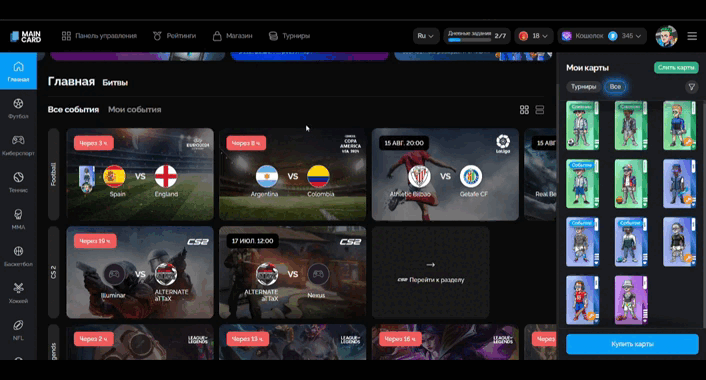Click the Spain flag icon
This screenshot has height=380, width=706.
coord(114,176)
